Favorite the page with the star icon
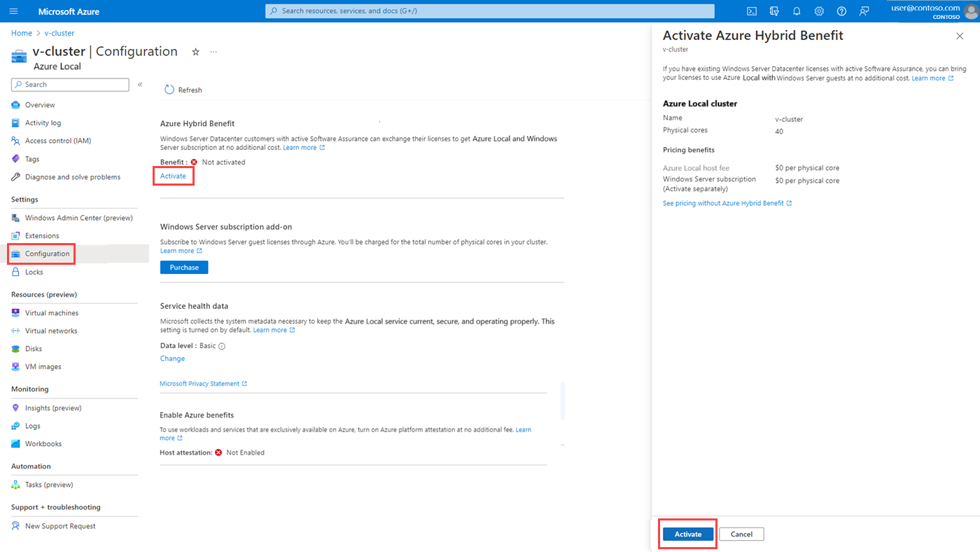Image resolution: width=980 pixels, height=552 pixels. click(x=196, y=52)
